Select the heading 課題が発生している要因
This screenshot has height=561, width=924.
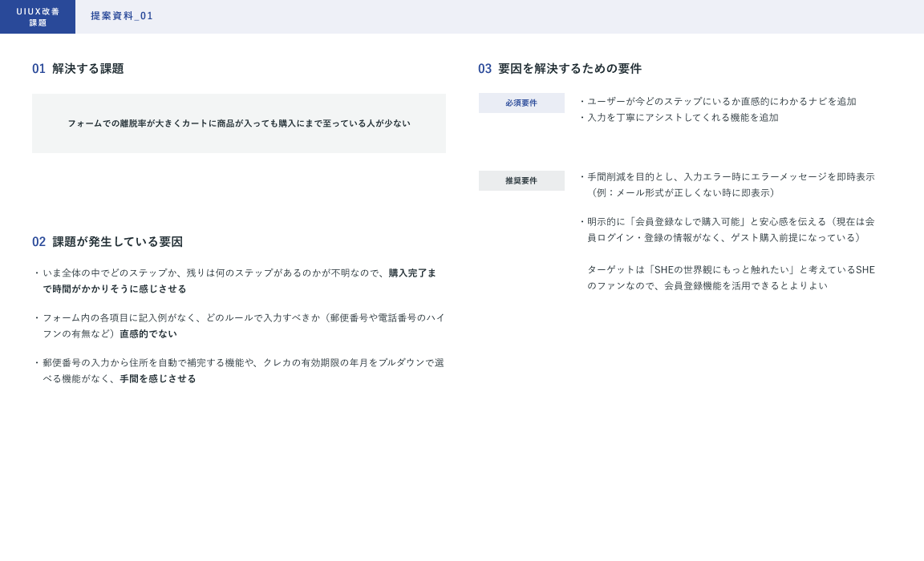click(118, 242)
